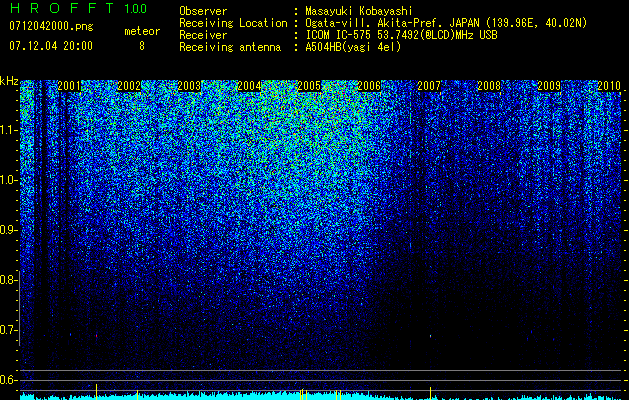Click the 2004 time label

pos(249,86)
